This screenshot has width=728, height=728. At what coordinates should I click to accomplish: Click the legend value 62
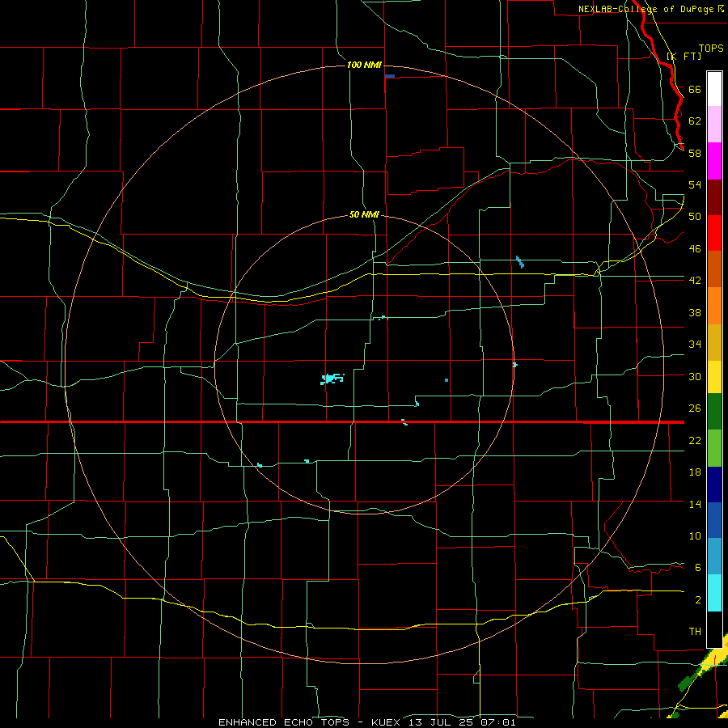point(695,121)
